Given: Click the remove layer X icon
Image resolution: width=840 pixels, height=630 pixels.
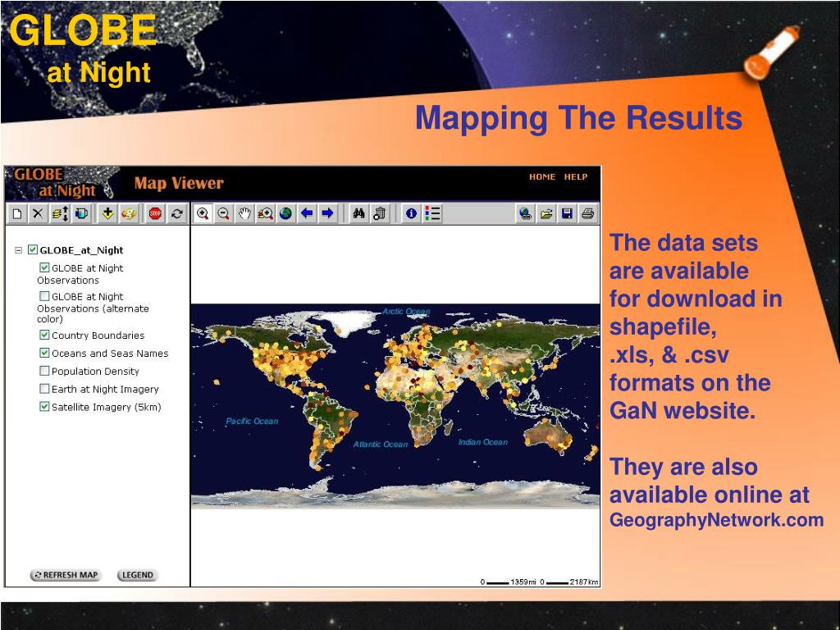Looking at the screenshot, I should click(x=38, y=214).
